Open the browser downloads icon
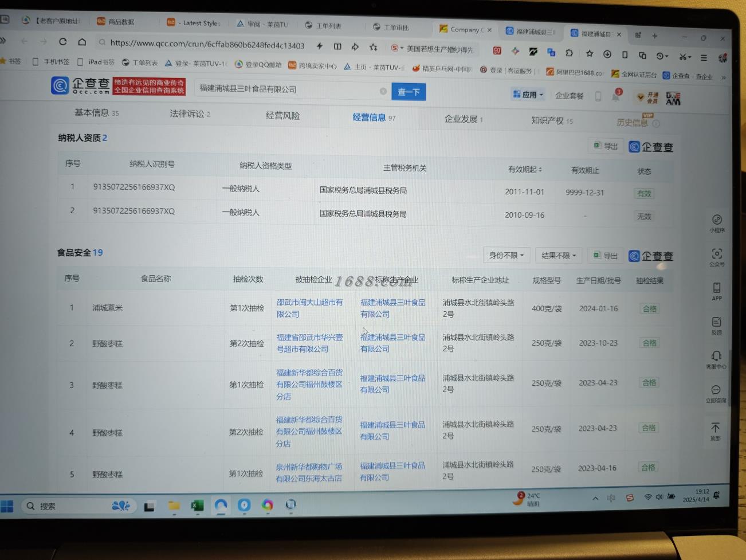This screenshot has width=746, height=560. tap(607, 54)
